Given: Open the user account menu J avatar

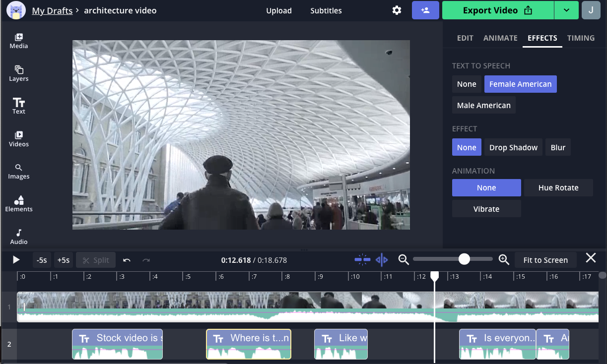Looking at the screenshot, I should pyautogui.click(x=591, y=10).
